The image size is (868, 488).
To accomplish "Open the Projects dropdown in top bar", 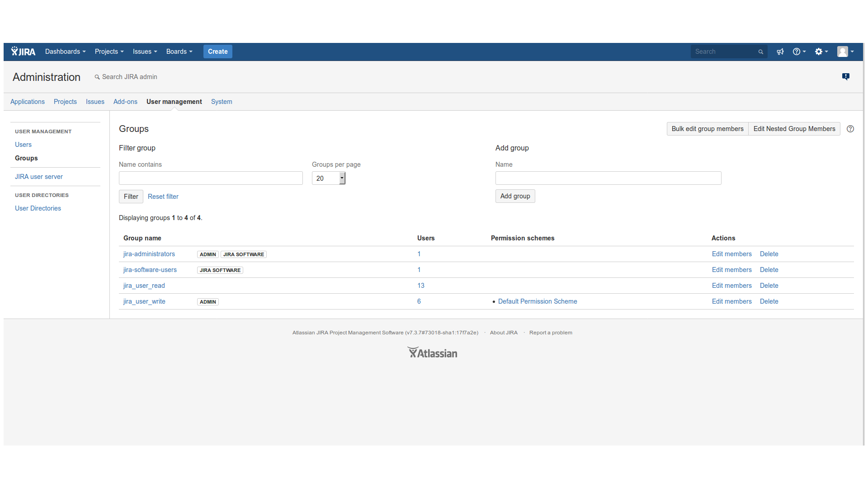I will click(x=109, y=52).
